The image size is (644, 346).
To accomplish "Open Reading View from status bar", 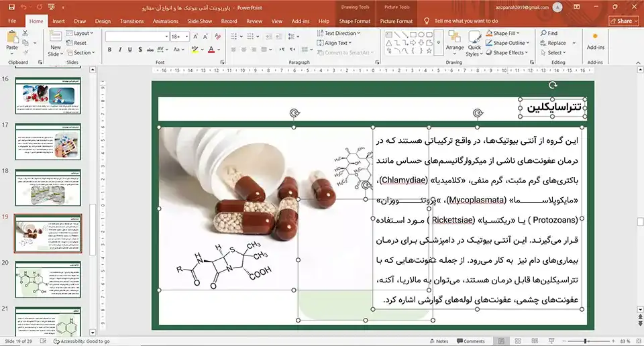I will 535,341.
